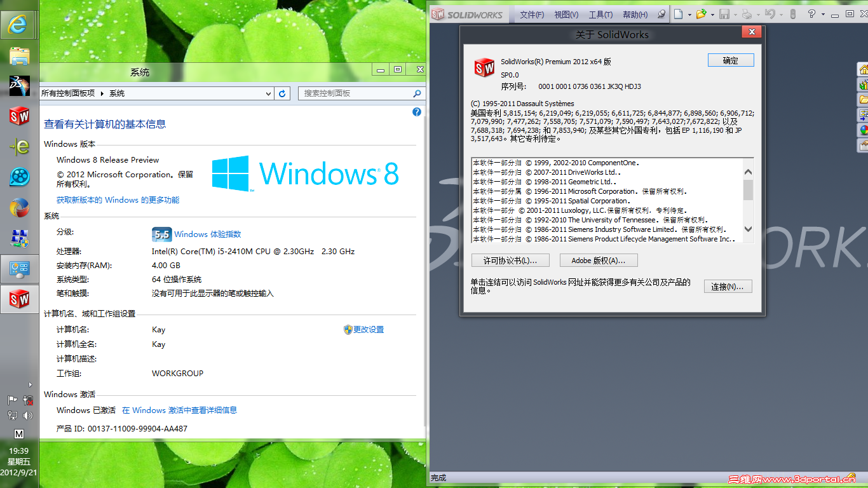Close the About SolidWorks dialog
This screenshot has width=868, height=488.
click(x=752, y=32)
